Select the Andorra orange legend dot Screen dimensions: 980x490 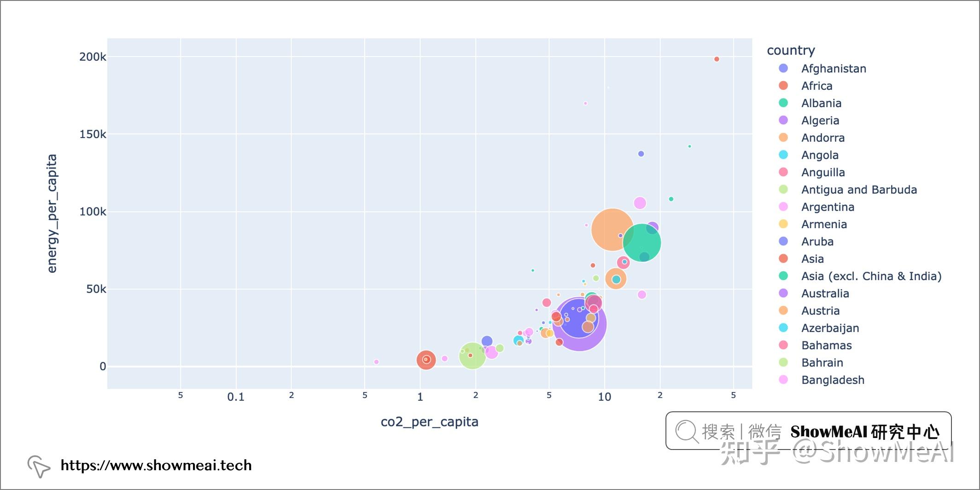click(x=783, y=138)
